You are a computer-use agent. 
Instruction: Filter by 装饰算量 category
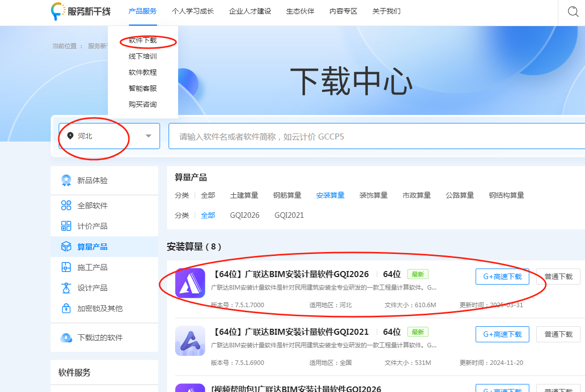[373, 195]
